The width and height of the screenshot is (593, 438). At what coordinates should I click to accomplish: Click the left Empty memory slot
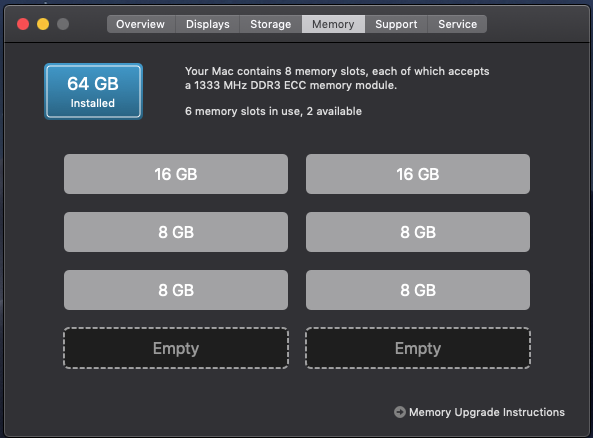coord(176,348)
